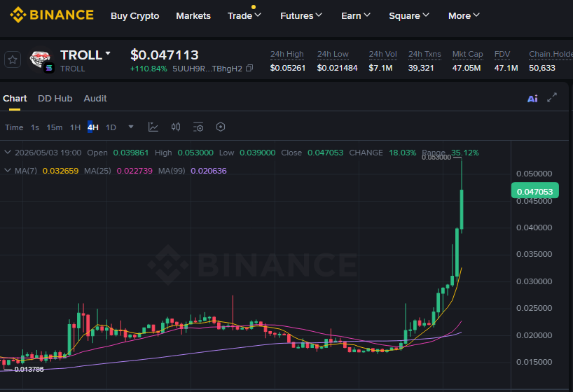
Task: Go to Markets page
Action: coord(193,15)
